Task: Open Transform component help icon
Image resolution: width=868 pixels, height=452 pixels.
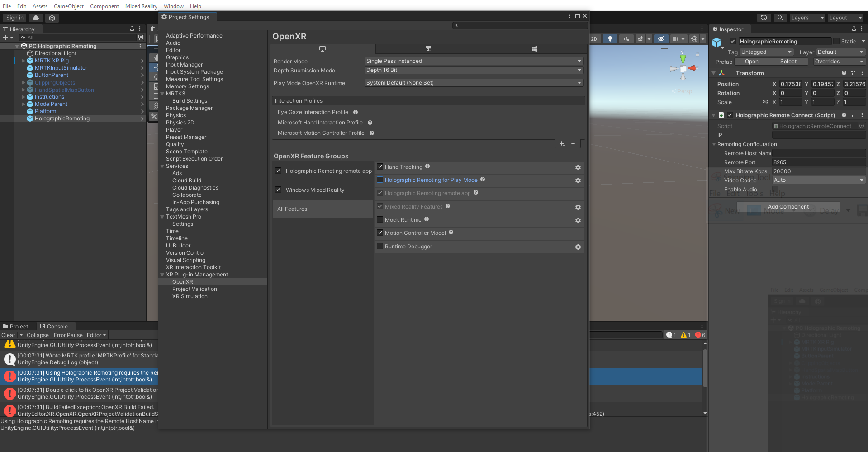Action: pos(844,73)
